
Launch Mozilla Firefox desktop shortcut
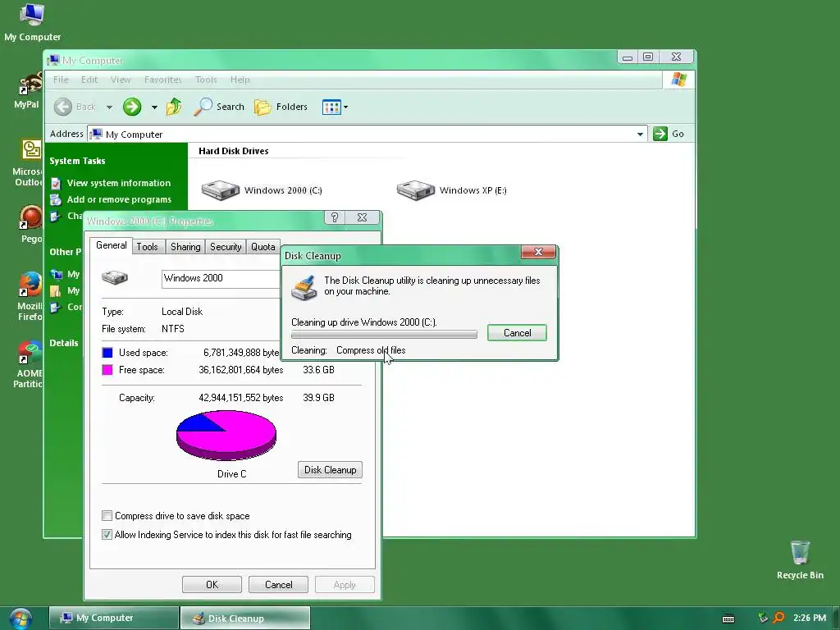point(30,295)
